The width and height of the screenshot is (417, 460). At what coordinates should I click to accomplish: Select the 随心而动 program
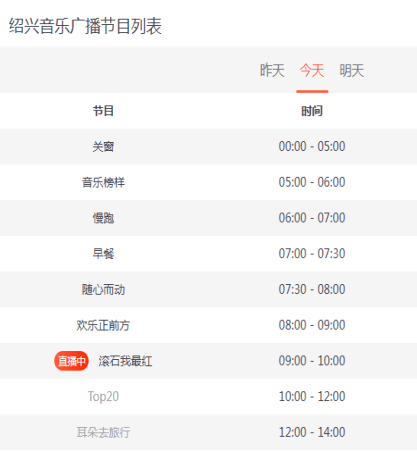(103, 289)
